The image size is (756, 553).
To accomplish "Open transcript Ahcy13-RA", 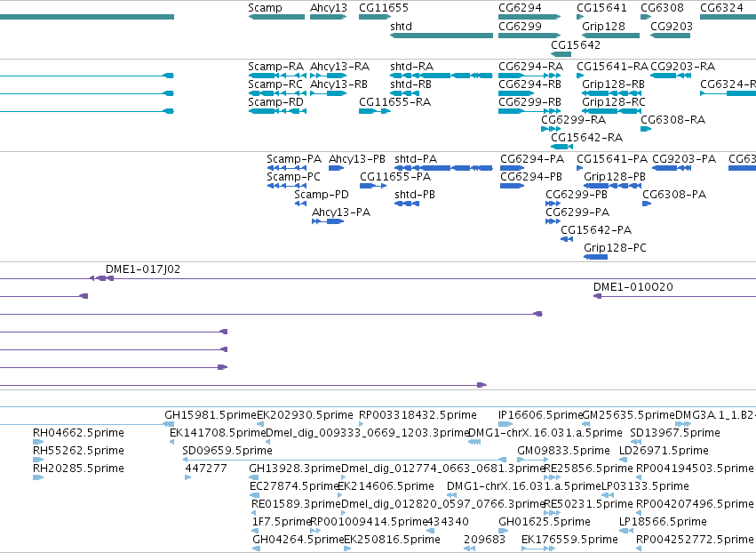I will coord(339,66).
